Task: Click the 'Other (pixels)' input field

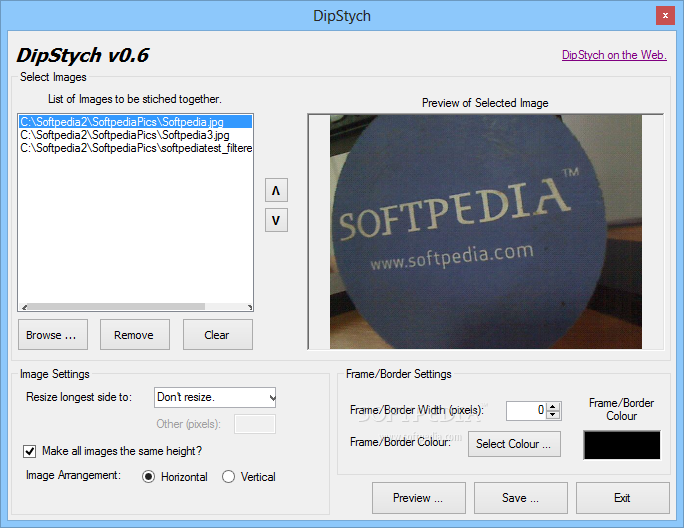Action: (255, 424)
